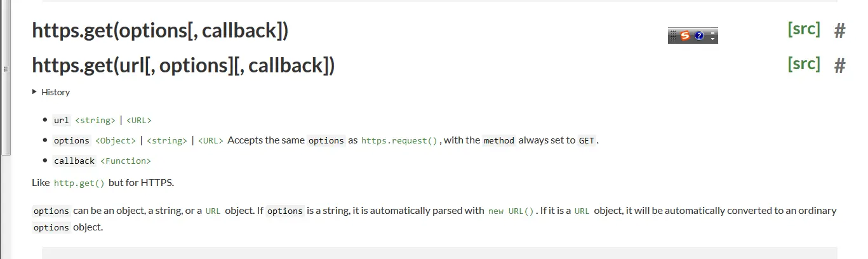Click the # anchor beside https.get(options[, callback])

pyautogui.click(x=839, y=30)
